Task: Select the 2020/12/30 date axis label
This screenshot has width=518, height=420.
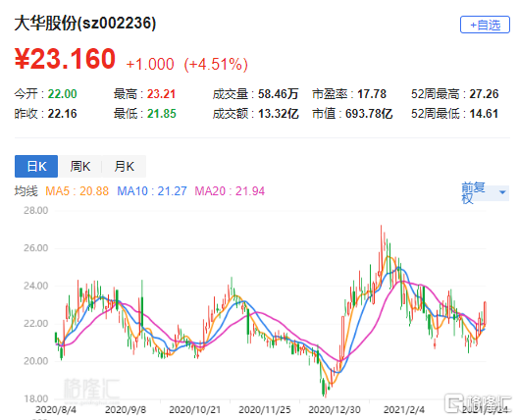Action: click(x=335, y=410)
